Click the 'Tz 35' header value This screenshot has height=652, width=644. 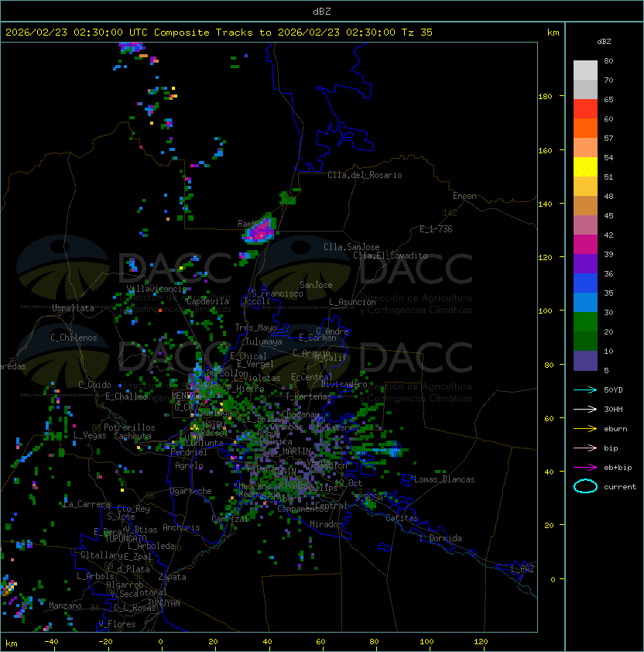click(x=417, y=33)
